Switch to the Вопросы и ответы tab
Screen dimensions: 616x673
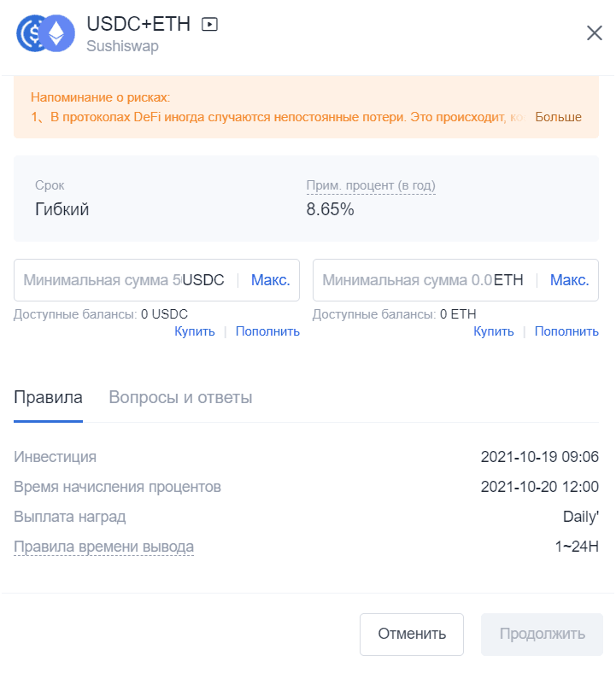[x=180, y=397]
